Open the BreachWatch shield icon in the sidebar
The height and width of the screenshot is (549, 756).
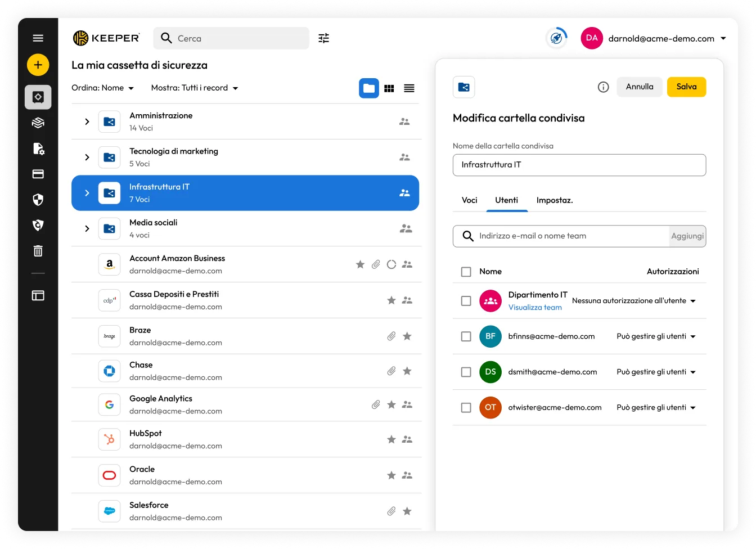click(38, 225)
